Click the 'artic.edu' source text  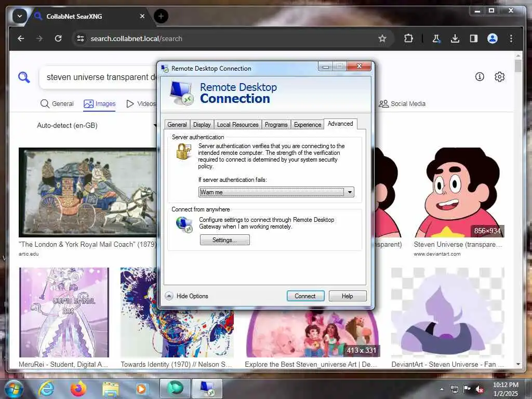point(29,254)
